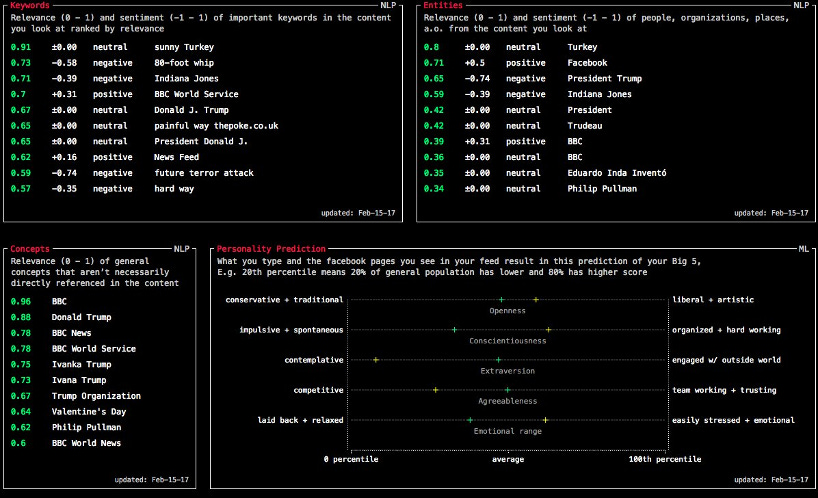
Task: Select the 'BBC News' concept
Action: tap(71, 333)
